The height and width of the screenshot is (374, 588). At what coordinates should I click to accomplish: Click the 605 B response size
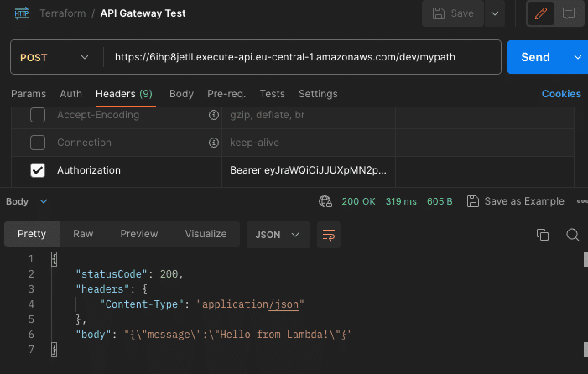[440, 201]
